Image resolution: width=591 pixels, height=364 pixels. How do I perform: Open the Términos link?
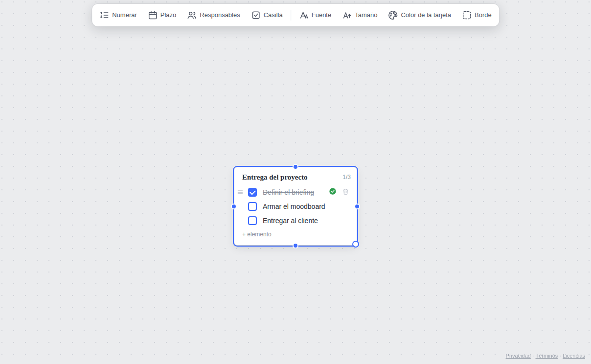pos(546,356)
